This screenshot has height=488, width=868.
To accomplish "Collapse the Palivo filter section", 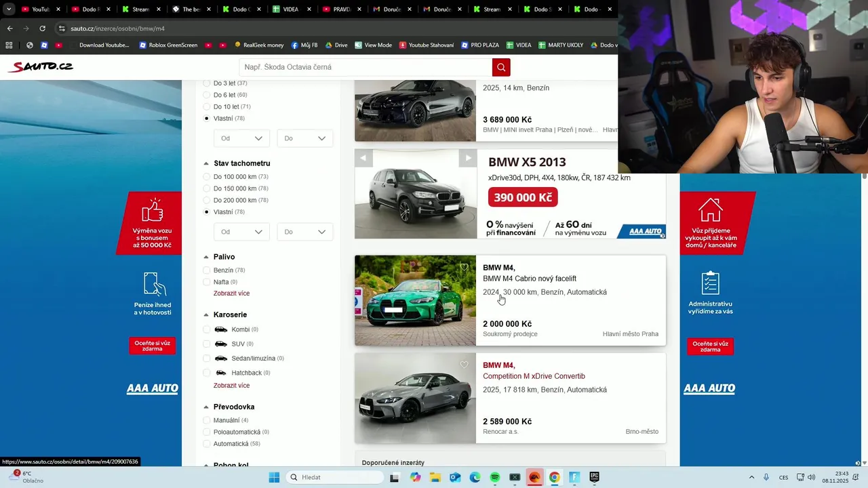I will click(x=206, y=257).
